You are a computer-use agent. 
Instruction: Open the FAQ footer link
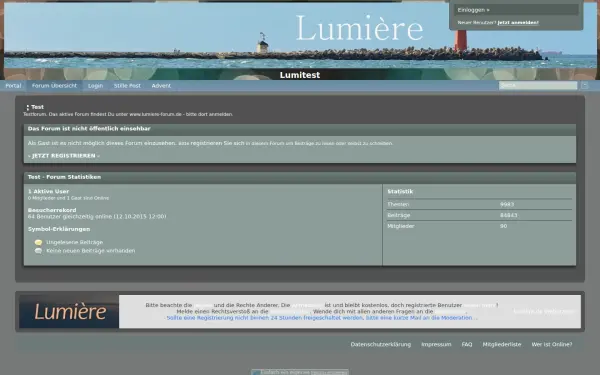[467, 344]
